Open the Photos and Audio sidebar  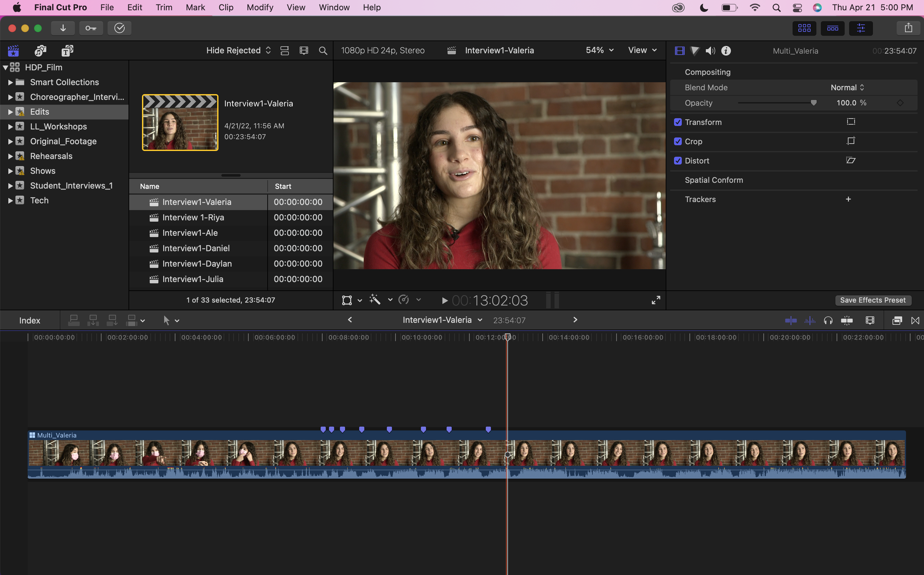click(40, 50)
